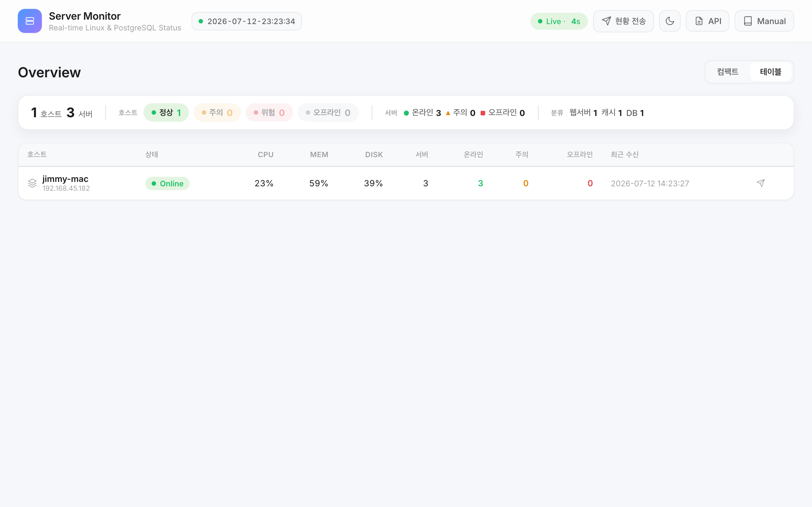
Task: Open the jimmy-mac host row
Action: point(406,183)
